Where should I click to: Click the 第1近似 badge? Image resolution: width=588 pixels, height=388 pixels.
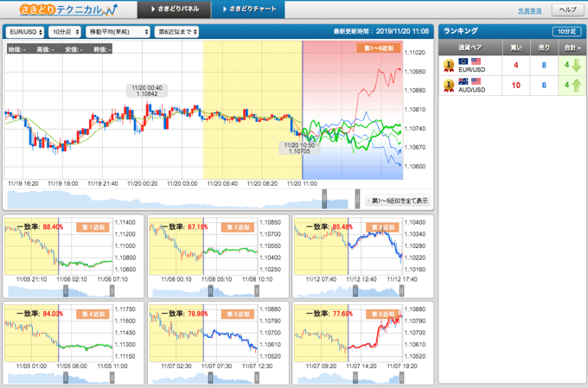pyautogui.click(x=93, y=227)
